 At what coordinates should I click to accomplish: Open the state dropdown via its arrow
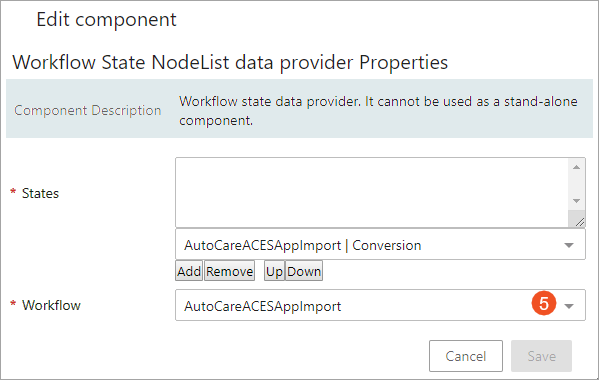click(x=569, y=245)
